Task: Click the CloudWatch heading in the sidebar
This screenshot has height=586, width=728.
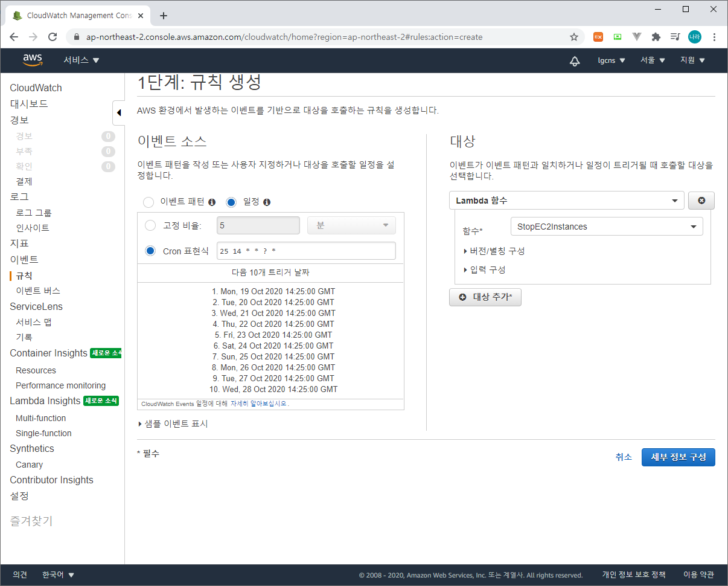Action: (36, 88)
